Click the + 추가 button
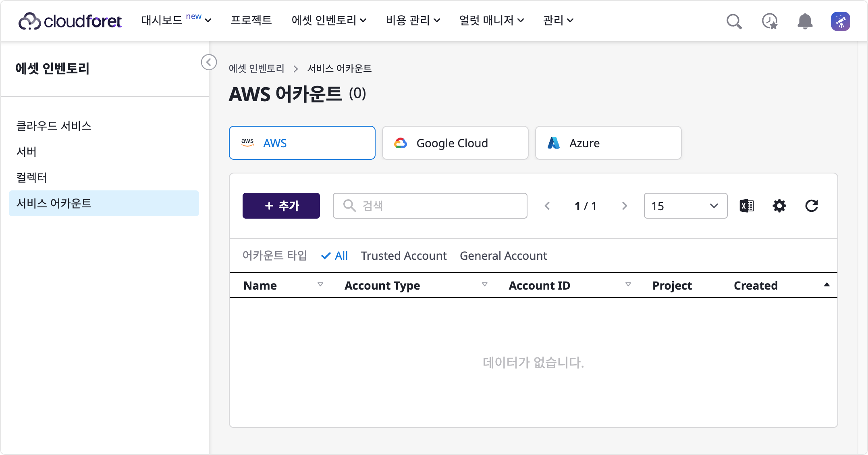This screenshot has width=868, height=455. (x=281, y=206)
